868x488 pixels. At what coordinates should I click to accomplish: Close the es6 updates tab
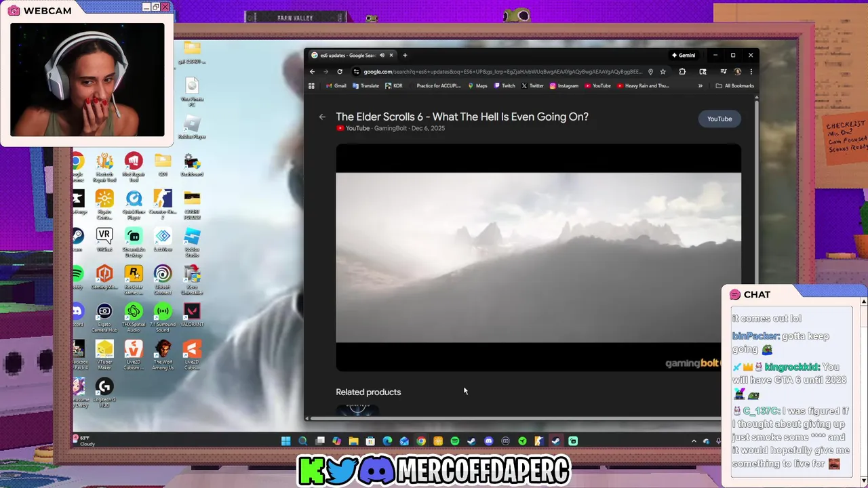tap(391, 56)
